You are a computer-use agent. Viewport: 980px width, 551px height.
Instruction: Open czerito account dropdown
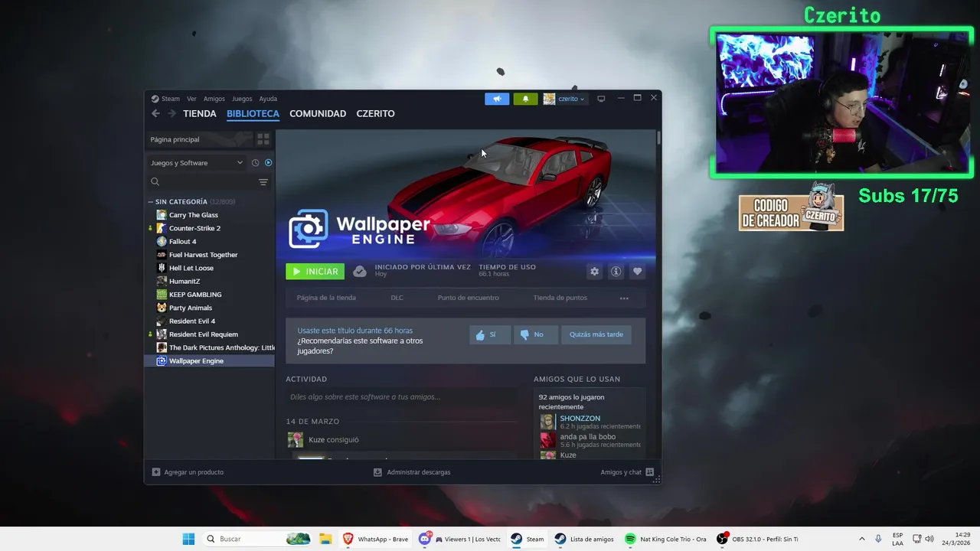pyautogui.click(x=564, y=99)
